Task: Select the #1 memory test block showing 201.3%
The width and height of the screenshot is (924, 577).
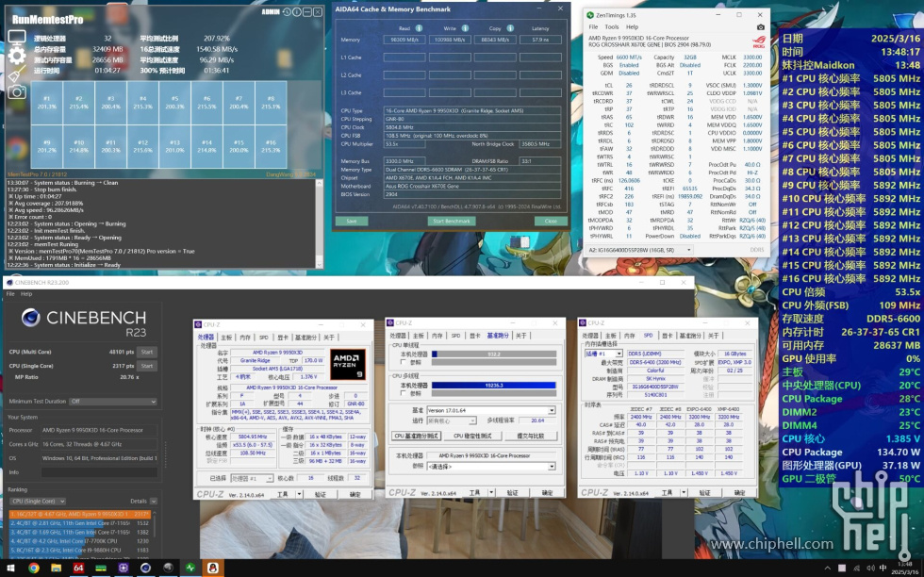Action: [x=46, y=103]
